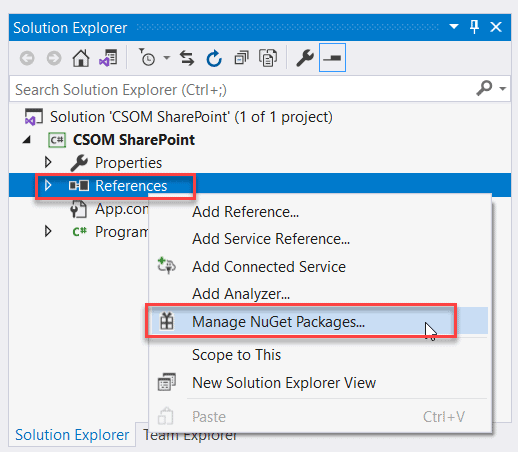Open Properties with the wrench toolbar icon
Viewport: 518px width, 452px height.
pyautogui.click(x=305, y=58)
